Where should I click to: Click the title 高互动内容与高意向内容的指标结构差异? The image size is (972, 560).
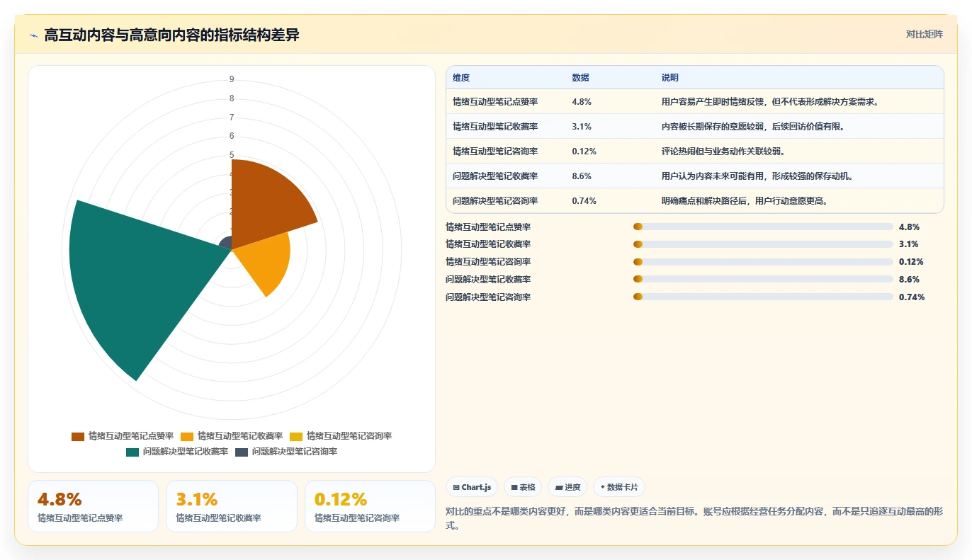click(171, 35)
